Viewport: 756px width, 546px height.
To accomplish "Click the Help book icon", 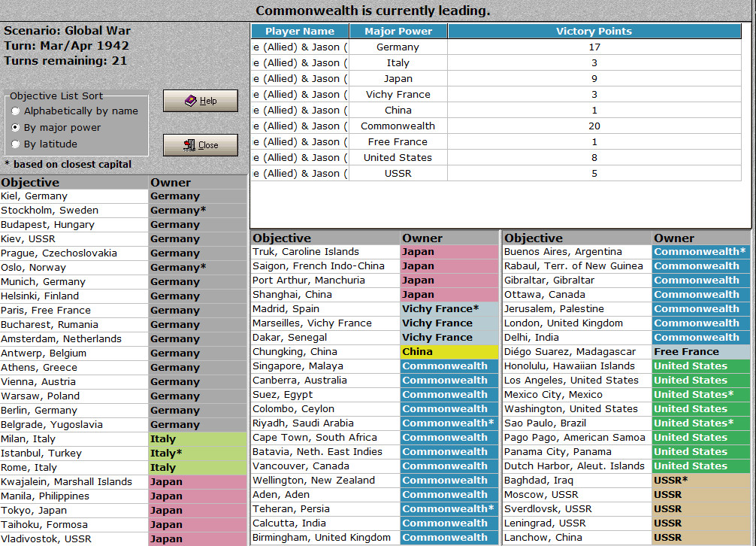I will point(190,100).
